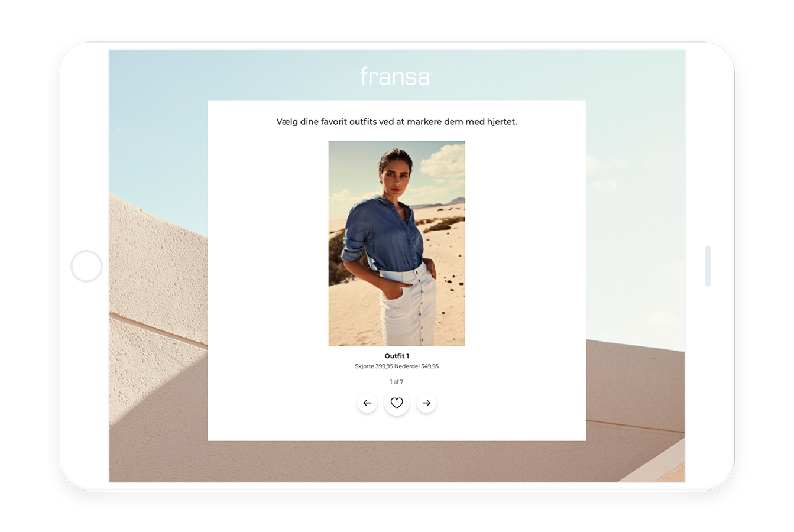
Task: Click the '1 af 7' page counter
Action: tap(397, 382)
